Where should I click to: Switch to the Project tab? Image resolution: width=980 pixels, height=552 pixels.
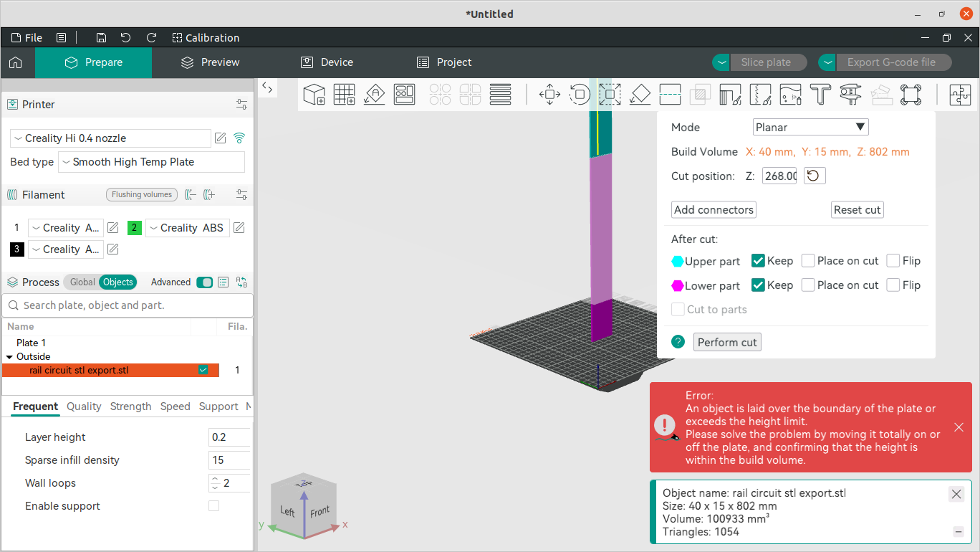pos(444,62)
